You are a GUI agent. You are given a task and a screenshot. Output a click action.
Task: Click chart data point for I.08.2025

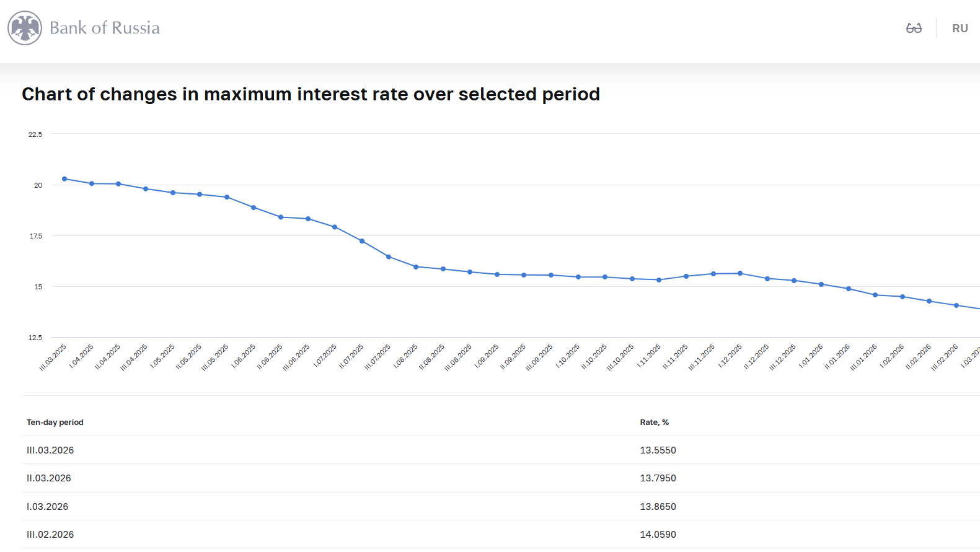click(x=416, y=267)
